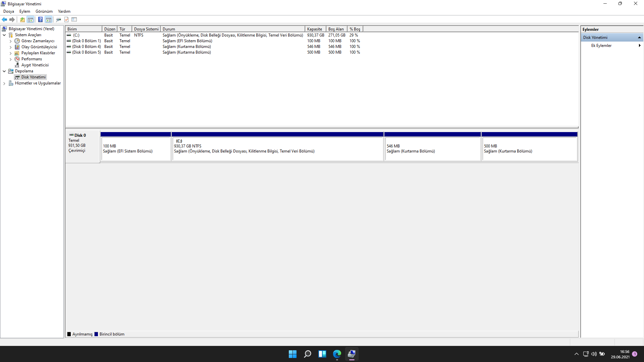
Task: Click the toolbar disk icon with a magnifier
Action: point(58,19)
